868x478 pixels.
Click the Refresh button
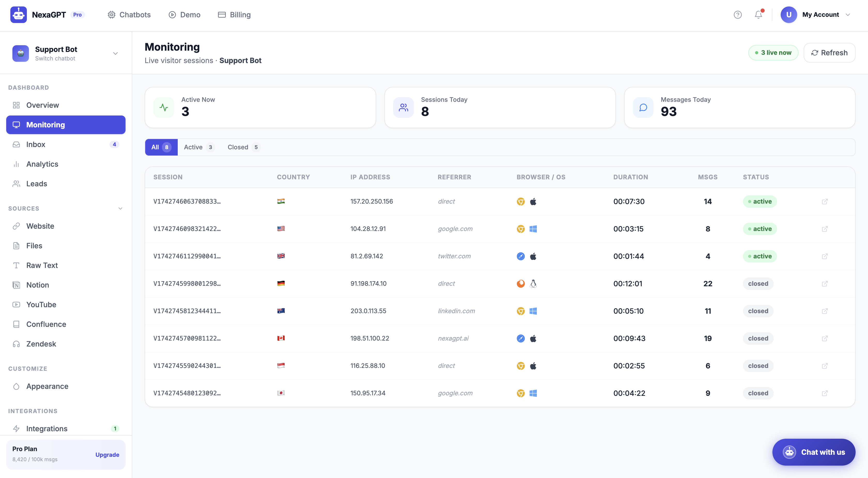click(829, 53)
